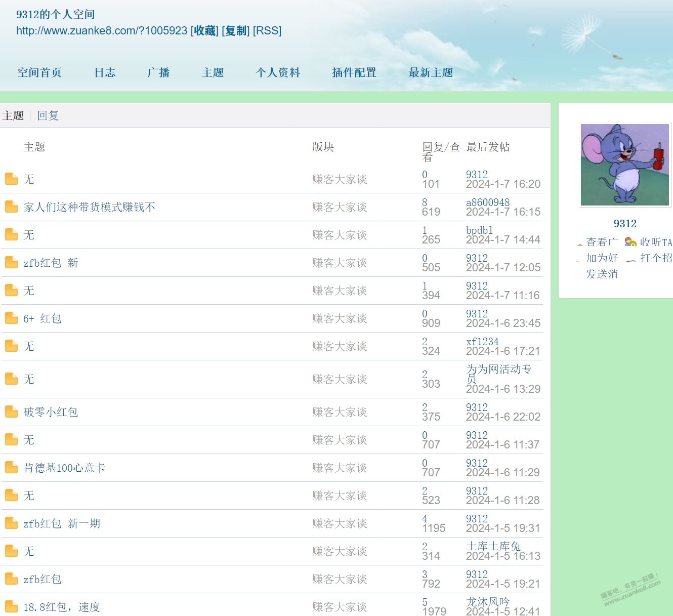Click last poster xf1234

point(482,341)
